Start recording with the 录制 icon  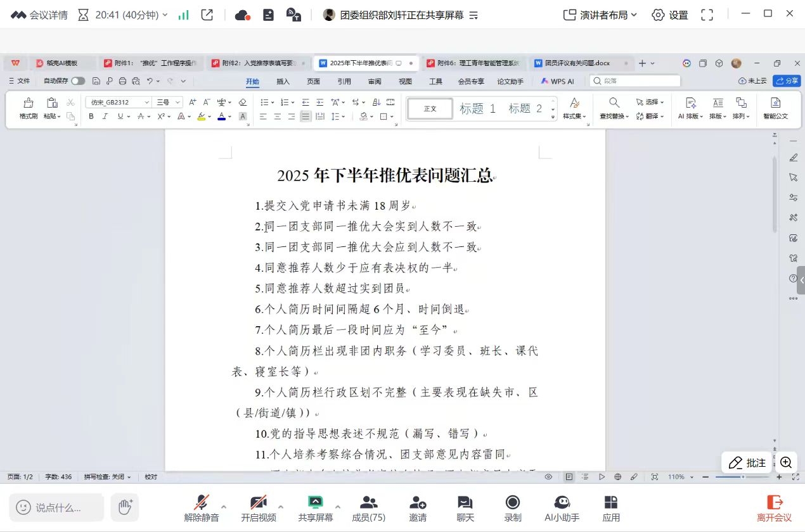click(512, 509)
